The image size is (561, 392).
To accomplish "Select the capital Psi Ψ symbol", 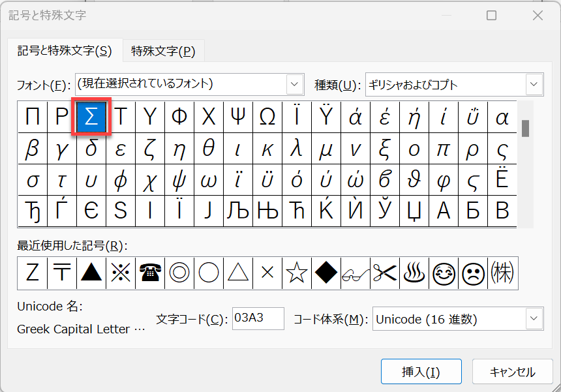I will coord(238,117).
